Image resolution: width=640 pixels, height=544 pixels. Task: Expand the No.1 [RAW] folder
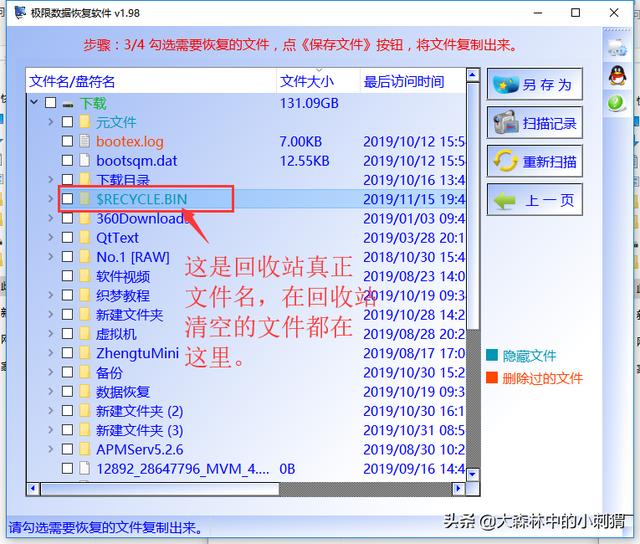pyautogui.click(x=51, y=256)
